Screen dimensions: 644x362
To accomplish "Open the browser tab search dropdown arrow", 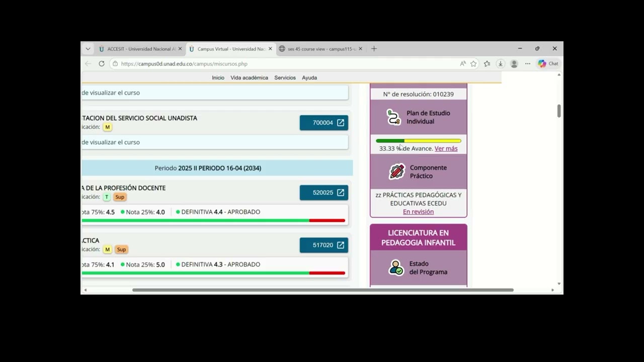I will (88, 49).
